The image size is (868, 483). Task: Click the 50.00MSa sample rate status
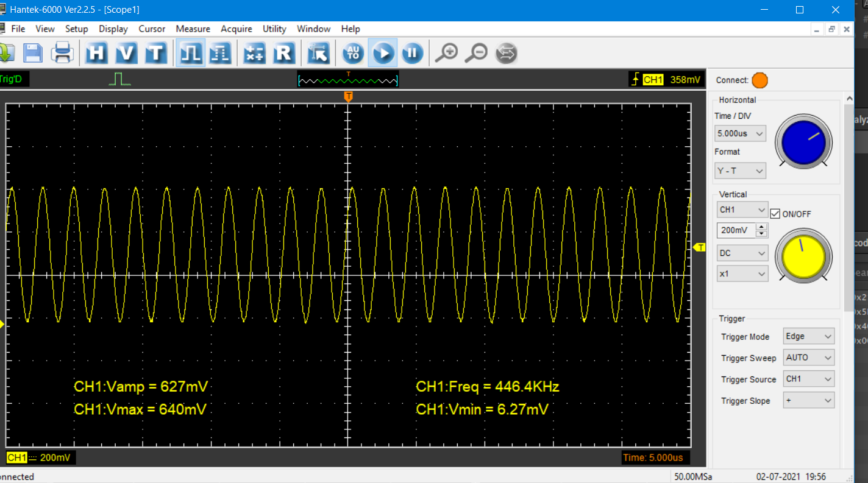click(694, 476)
